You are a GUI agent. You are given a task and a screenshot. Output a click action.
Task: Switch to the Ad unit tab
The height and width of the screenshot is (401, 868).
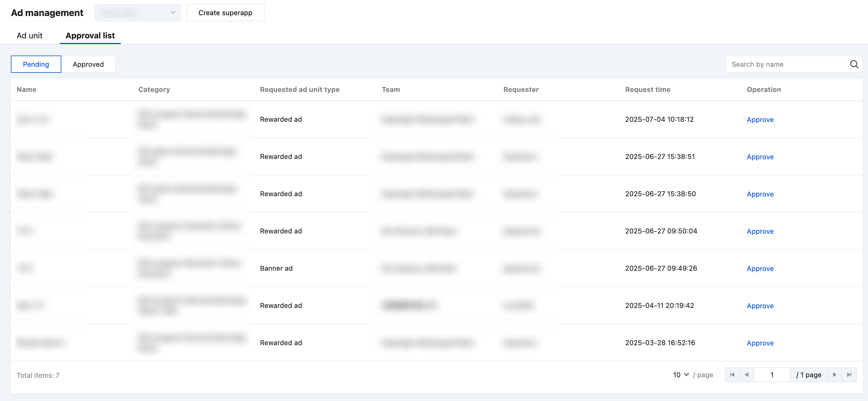pos(30,36)
